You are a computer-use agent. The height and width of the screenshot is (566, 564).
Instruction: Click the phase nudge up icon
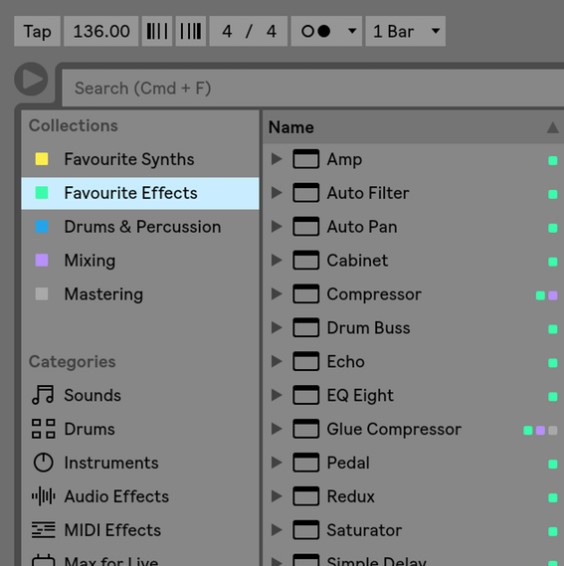(191, 31)
